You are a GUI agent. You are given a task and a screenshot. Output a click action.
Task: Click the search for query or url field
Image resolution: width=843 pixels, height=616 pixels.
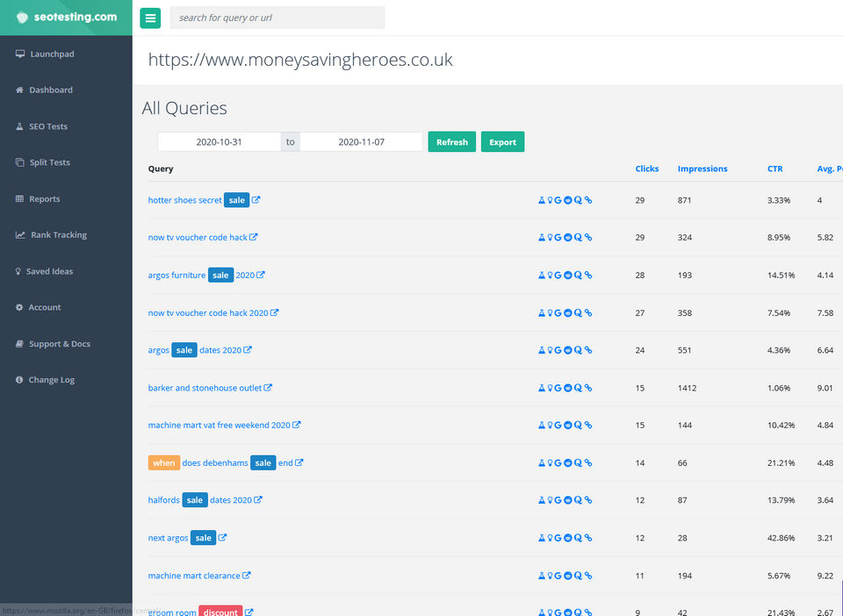point(277,18)
